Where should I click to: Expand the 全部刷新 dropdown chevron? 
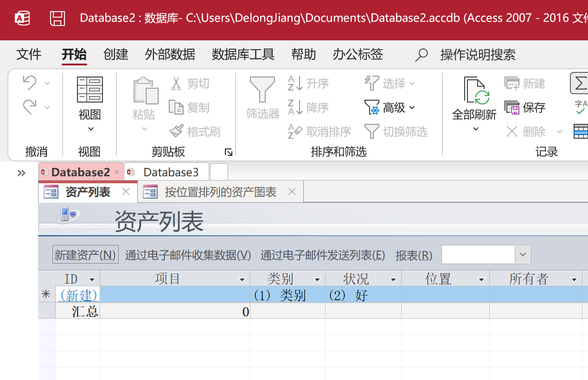(x=475, y=129)
